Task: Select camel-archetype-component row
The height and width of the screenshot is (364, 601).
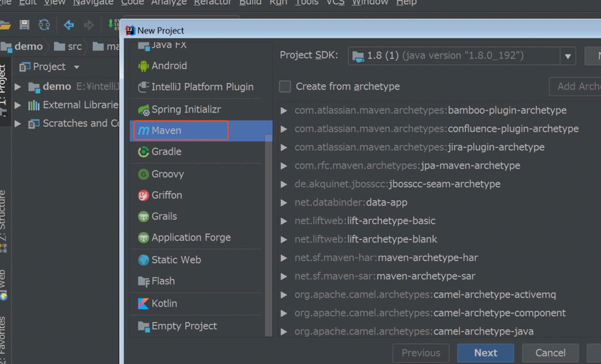Action: [439, 313]
